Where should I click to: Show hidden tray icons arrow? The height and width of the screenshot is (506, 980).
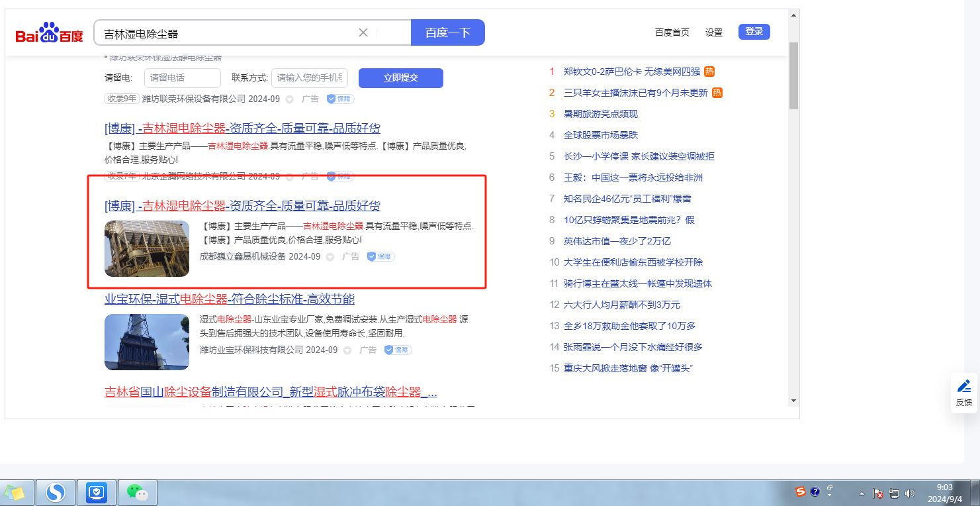pyautogui.click(x=862, y=493)
